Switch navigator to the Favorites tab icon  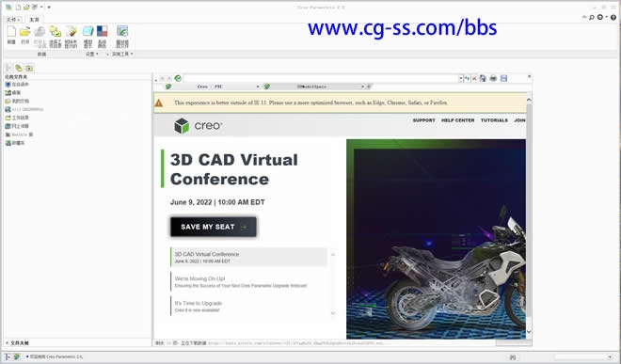(29, 68)
